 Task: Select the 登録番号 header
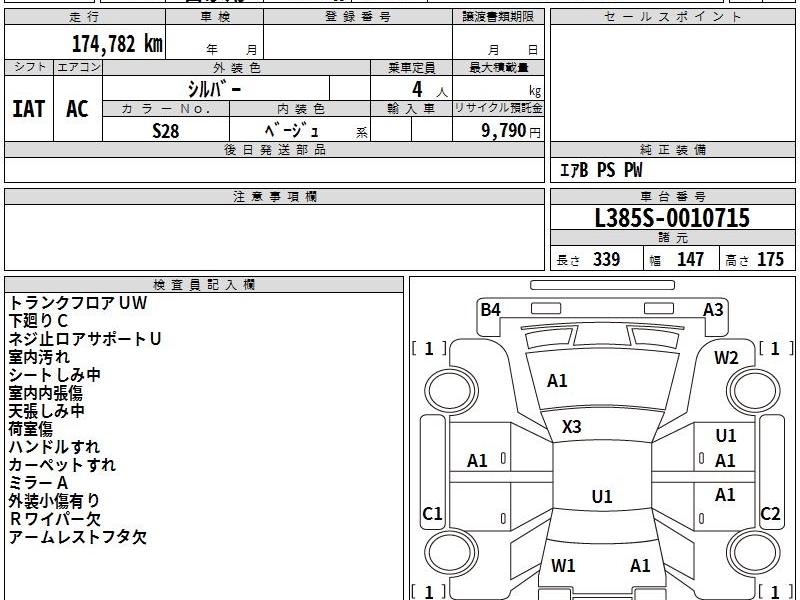coord(358,17)
